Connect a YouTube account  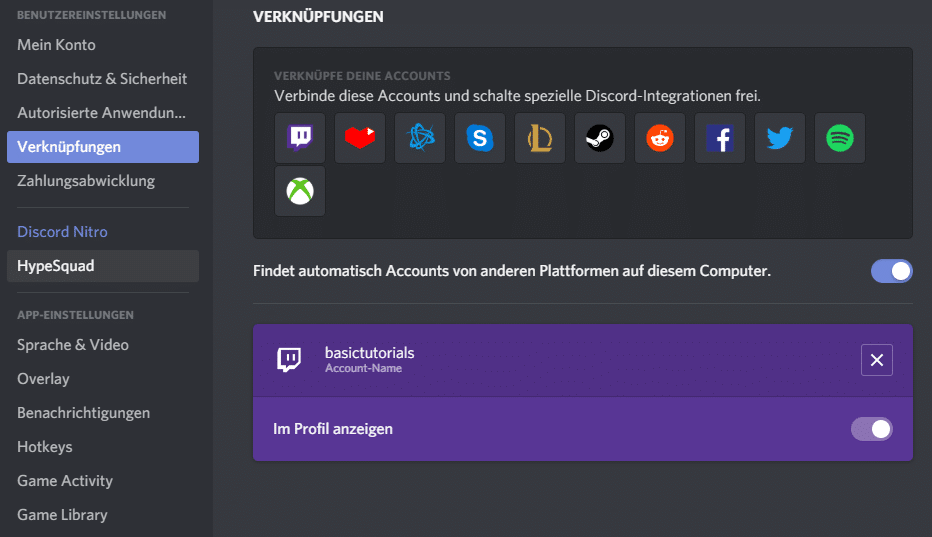360,138
